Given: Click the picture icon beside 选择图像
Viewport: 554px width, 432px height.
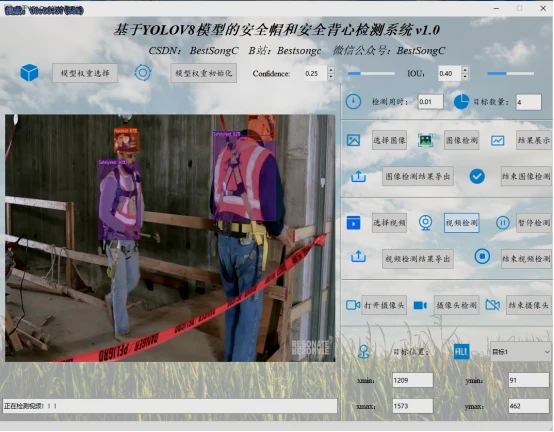Looking at the screenshot, I should 353,140.
